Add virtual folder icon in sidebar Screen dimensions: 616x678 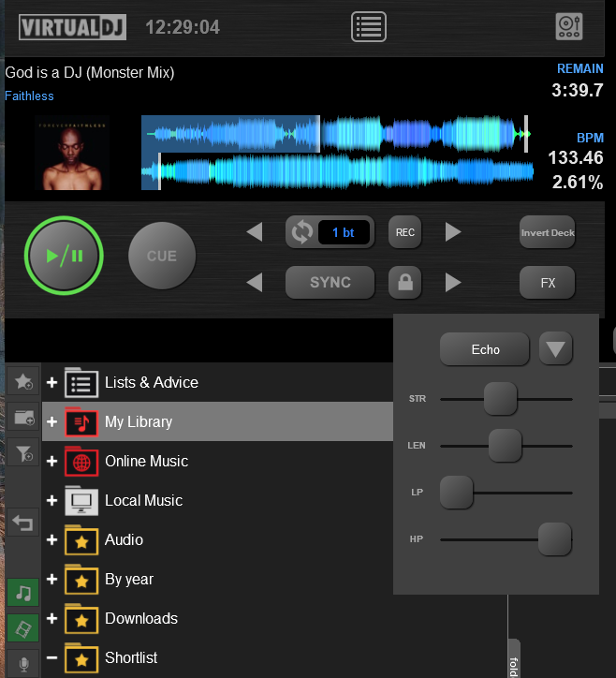[x=23, y=418]
